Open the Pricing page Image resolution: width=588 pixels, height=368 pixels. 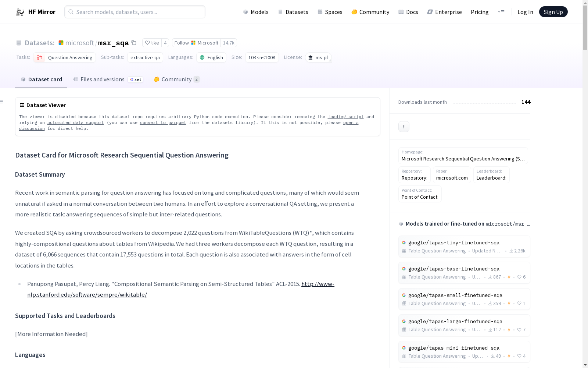[x=480, y=12]
